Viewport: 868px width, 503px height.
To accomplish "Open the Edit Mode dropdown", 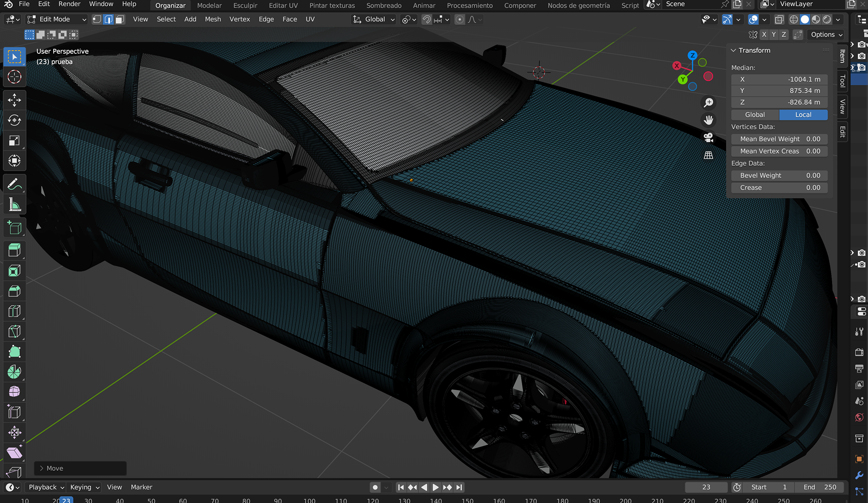I will pos(57,19).
